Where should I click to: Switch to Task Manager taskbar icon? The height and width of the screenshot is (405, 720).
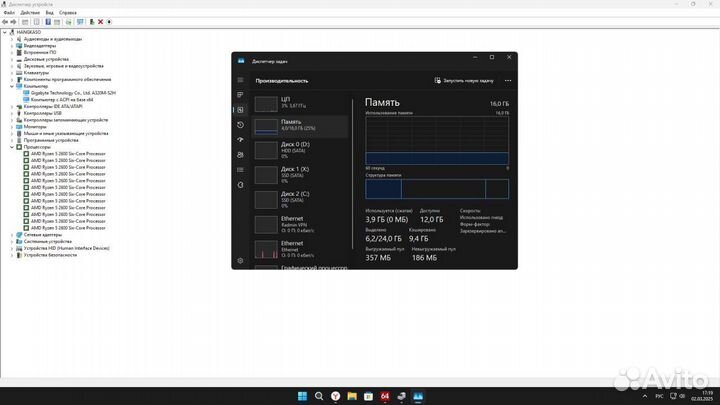click(418, 396)
